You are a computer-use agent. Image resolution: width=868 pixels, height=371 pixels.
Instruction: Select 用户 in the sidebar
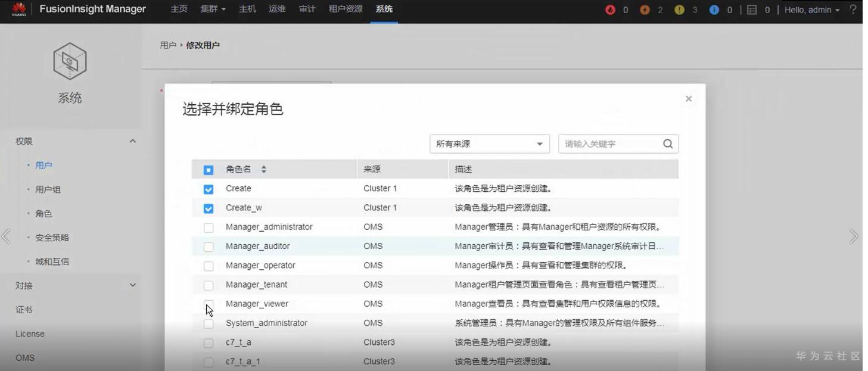tap(43, 165)
